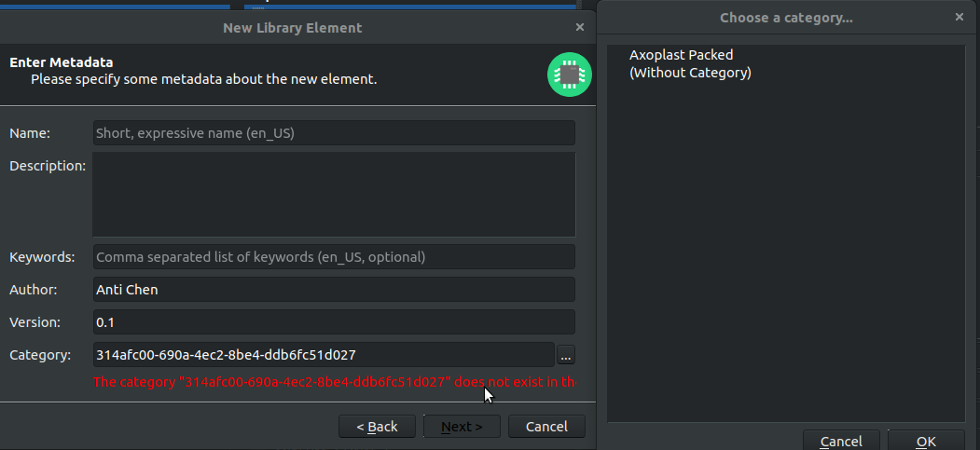The image size is (980, 450).
Task: Cancel the New Library Element wizard
Action: point(546,427)
